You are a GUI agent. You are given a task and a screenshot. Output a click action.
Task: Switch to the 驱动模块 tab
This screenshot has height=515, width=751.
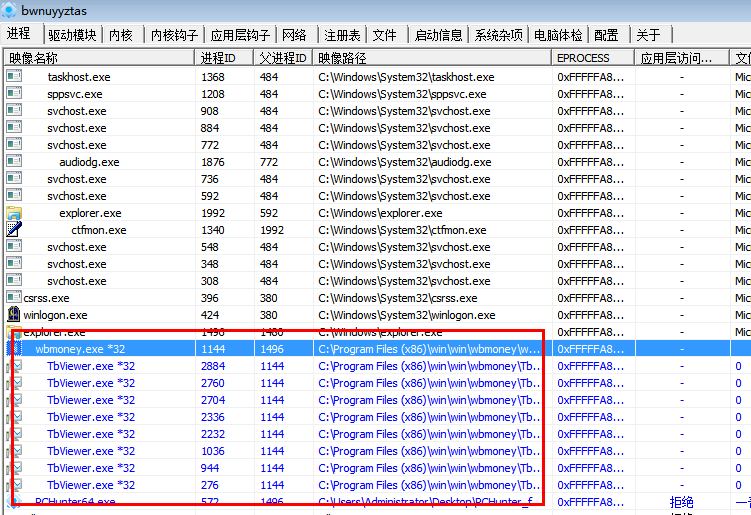click(x=72, y=35)
